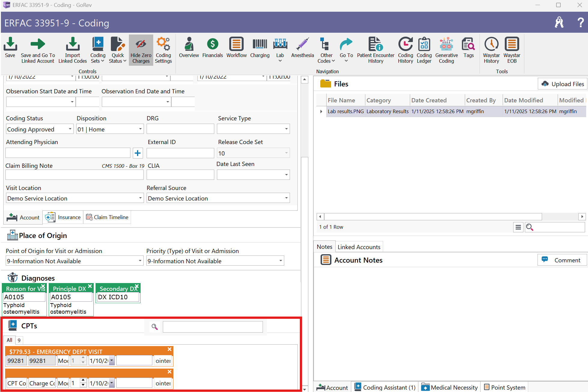Select the CPTs 9 tab
This screenshot has height=392, width=588.
19,340
